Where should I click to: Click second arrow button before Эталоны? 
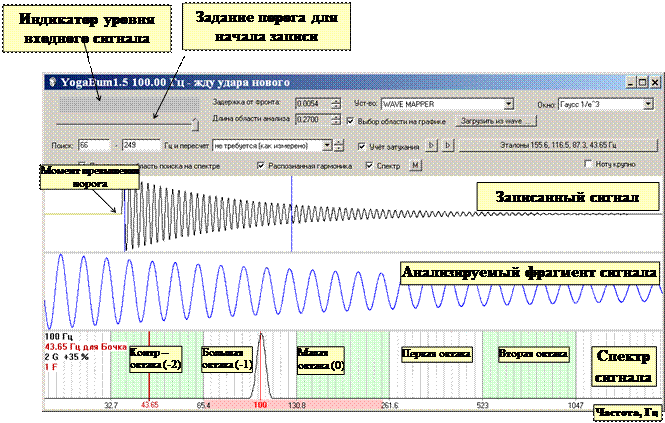pyautogui.click(x=447, y=145)
